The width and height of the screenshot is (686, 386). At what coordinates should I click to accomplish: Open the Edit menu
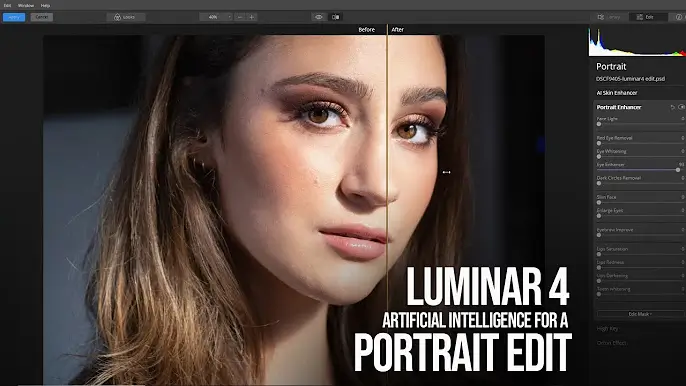pyautogui.click(x=7, y=6)
